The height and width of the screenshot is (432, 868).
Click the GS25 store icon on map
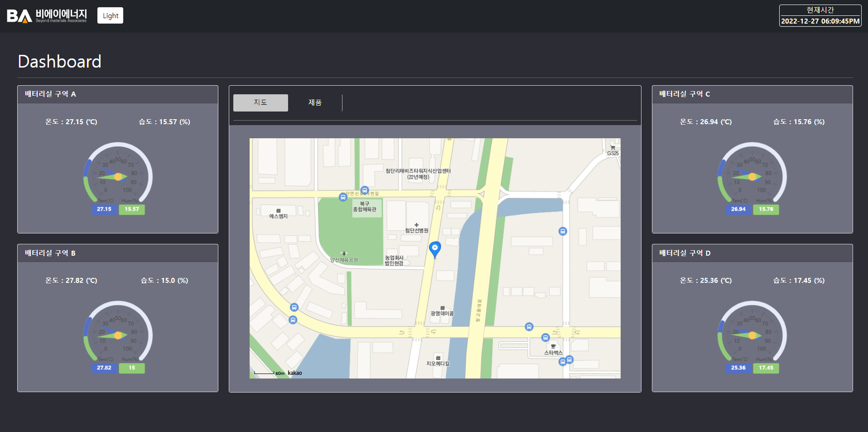(x=612, y=148)
